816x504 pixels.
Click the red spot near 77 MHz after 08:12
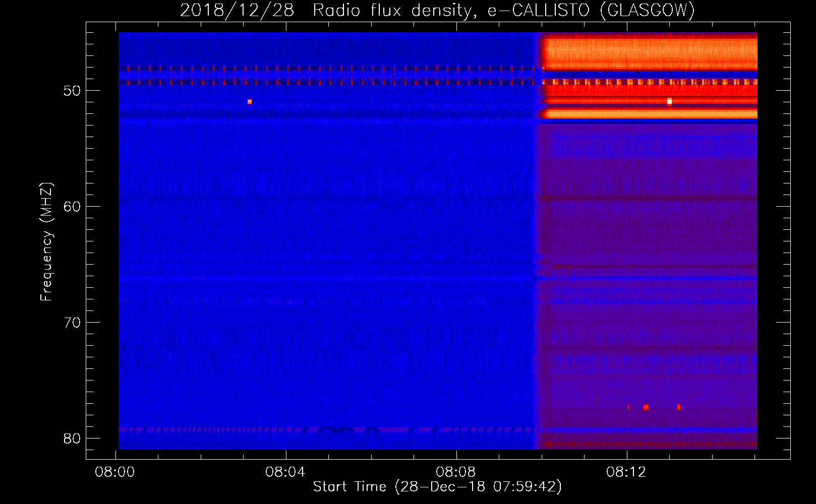(646, 407)
